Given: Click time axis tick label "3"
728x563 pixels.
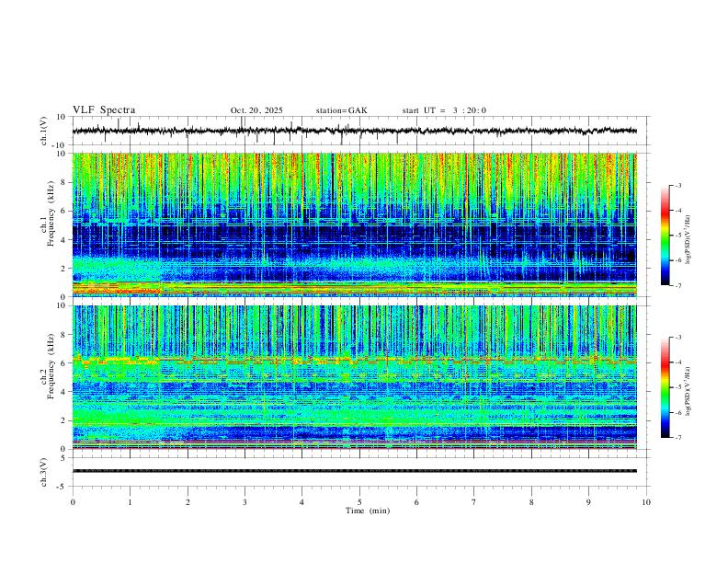Looking at the screenshot, I should 245,502.
